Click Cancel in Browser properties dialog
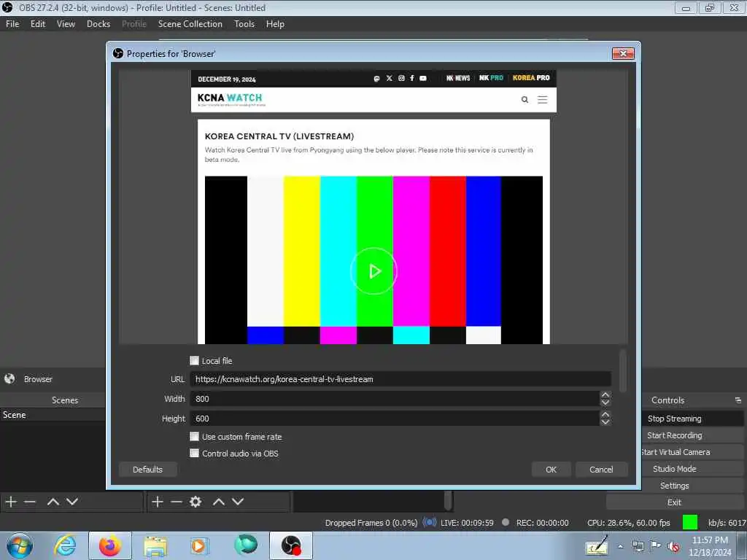Image resolution: width=747 pixels, height=560 pixels. coord(601,469)
